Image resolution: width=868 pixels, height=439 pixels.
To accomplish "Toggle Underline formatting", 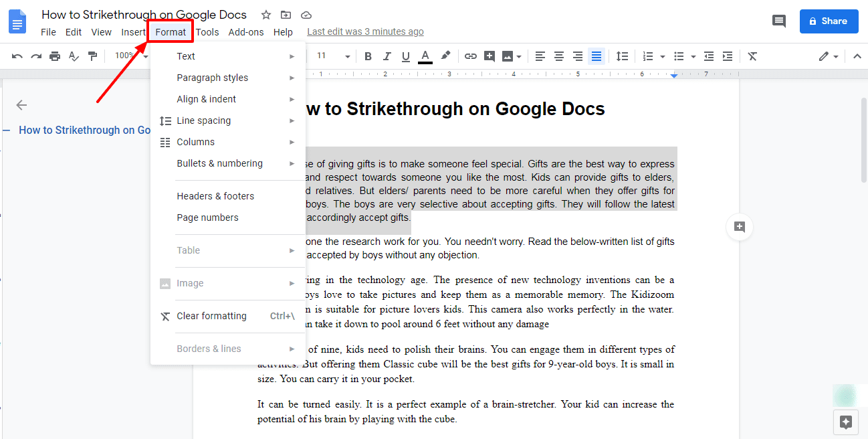I will click(405, 56).
